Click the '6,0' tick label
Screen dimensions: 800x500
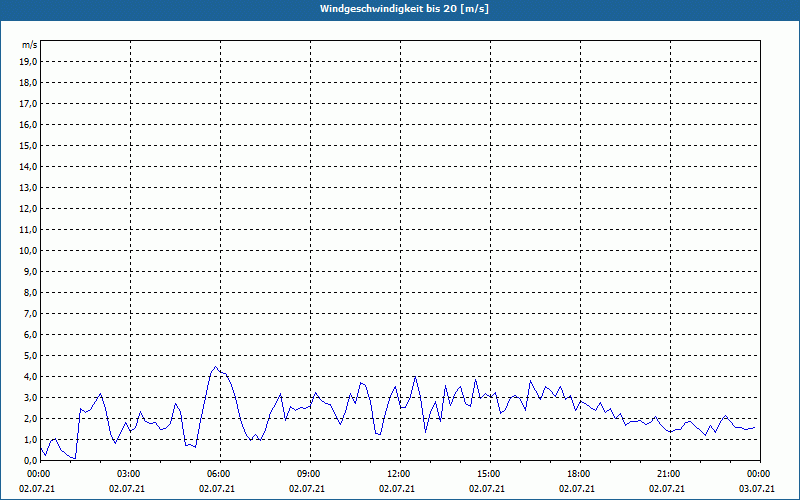(30, 335)
